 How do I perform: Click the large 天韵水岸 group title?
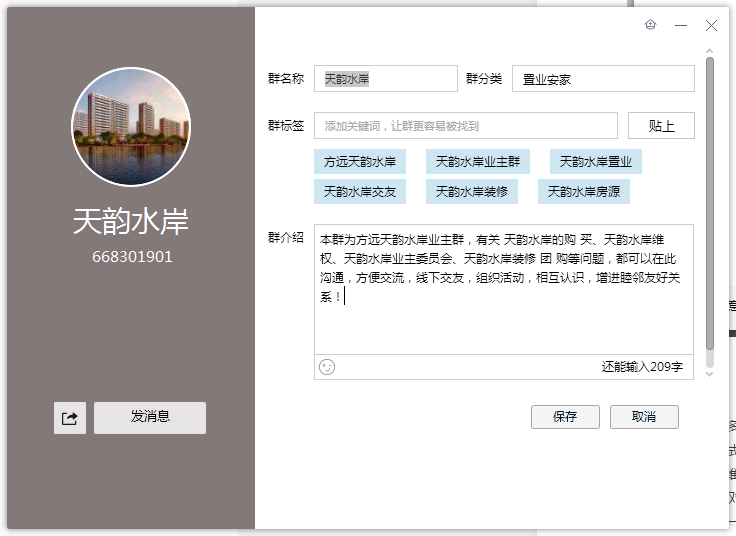131,221
